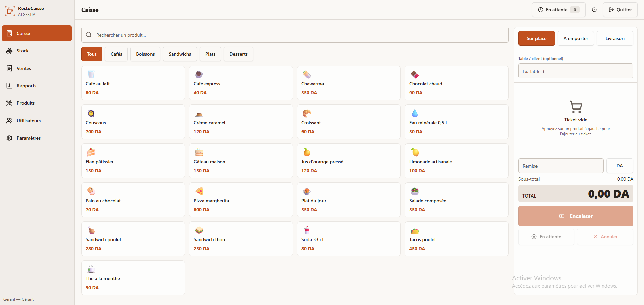Click the Tacos poulet taco icon
This screenshot has width=644, height=305.
coord(415,231)
